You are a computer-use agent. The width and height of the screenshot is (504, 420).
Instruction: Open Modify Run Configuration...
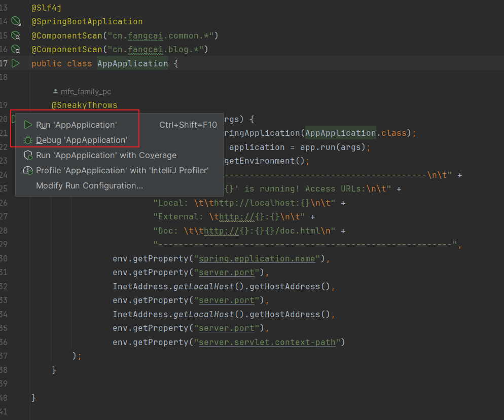click(119, 185)
